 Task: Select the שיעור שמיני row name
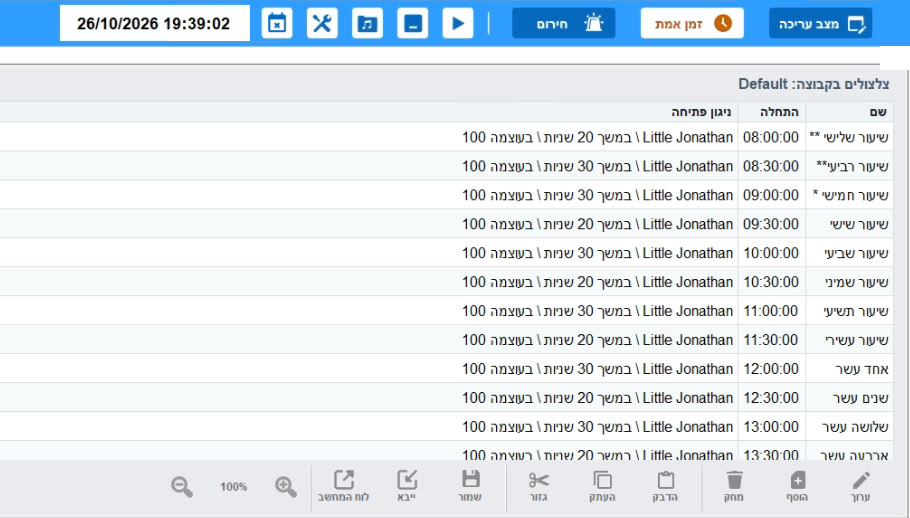click(x=857, y=282)
